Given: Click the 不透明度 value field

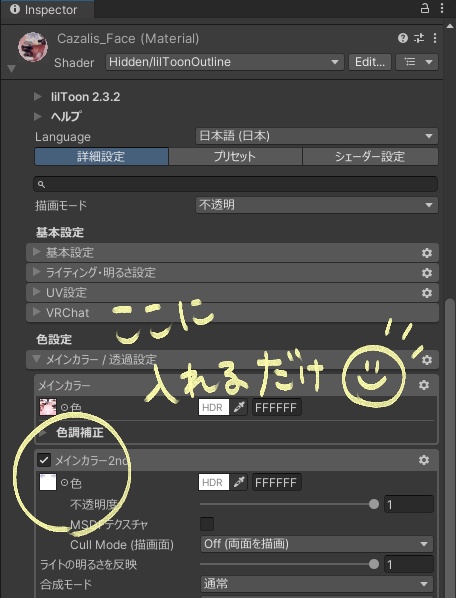Looking at the screenshot, I should click(x=409, y=504).
